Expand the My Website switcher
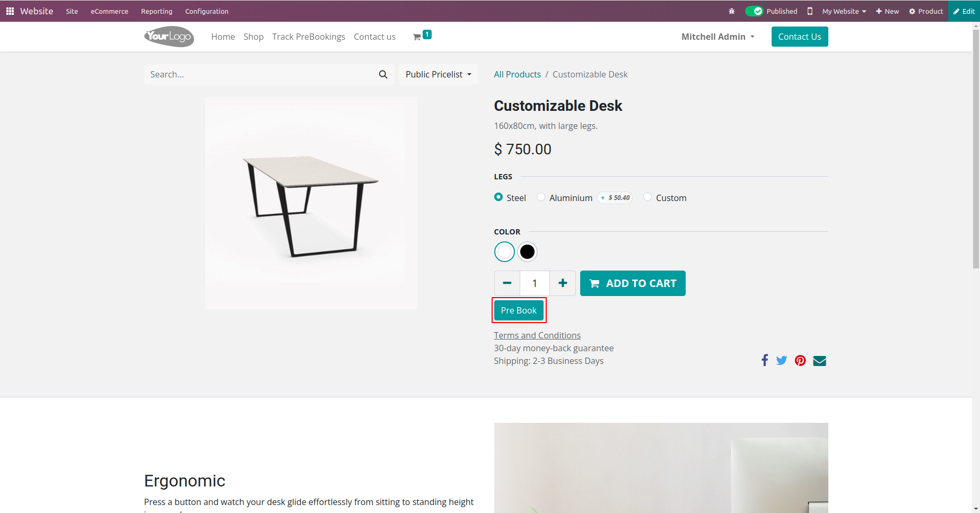Viewport: 980px width, 513px height. 844,11
